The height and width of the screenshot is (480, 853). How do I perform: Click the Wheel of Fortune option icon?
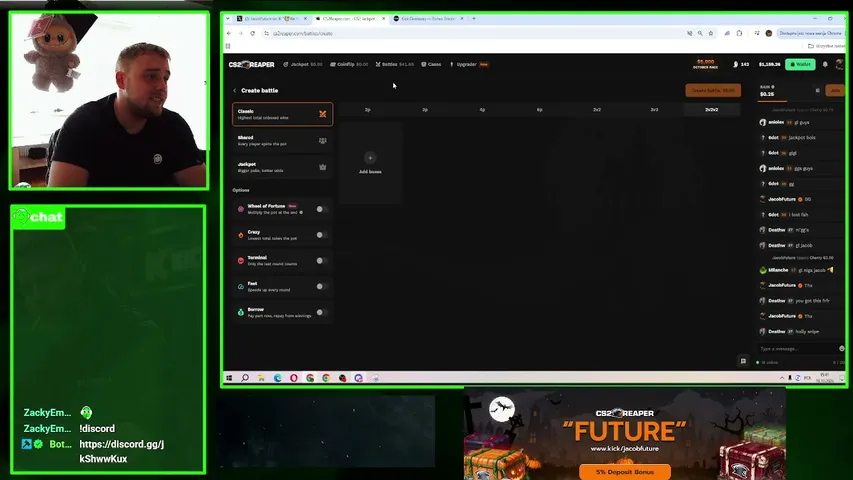pos(240,209)
